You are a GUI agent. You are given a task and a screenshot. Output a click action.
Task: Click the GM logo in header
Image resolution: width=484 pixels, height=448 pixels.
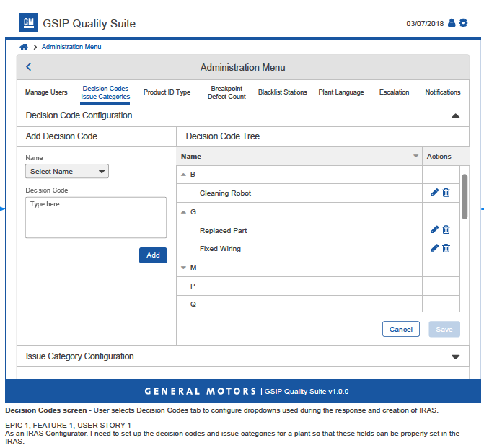tap(29, 22)
